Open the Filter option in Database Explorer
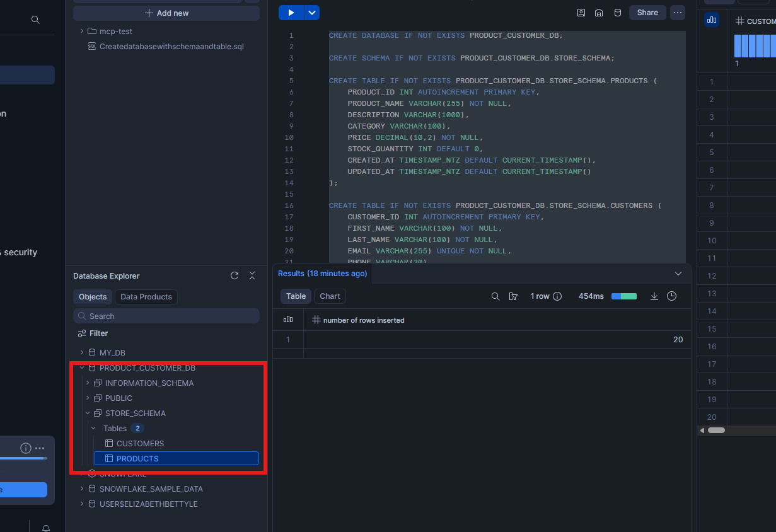 point(93,333)
